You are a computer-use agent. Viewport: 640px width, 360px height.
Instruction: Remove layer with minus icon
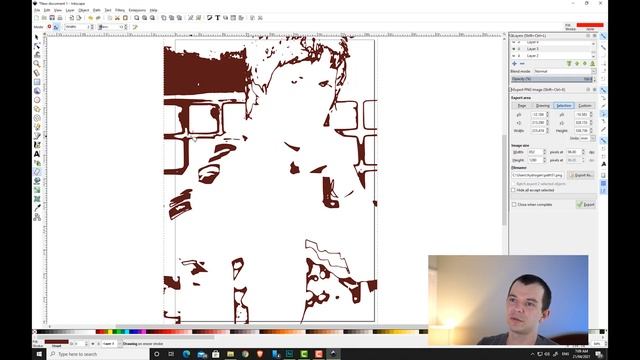coord(522,64)
